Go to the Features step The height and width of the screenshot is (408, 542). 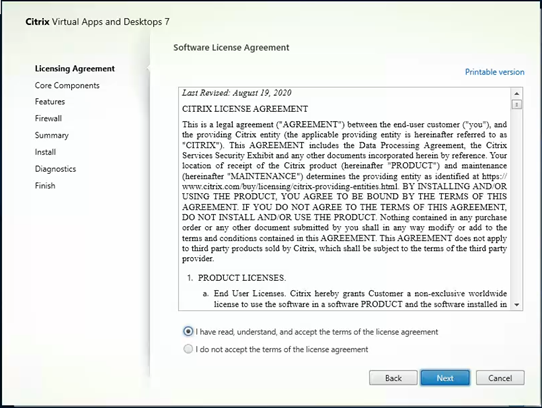[x=50, y=102]
